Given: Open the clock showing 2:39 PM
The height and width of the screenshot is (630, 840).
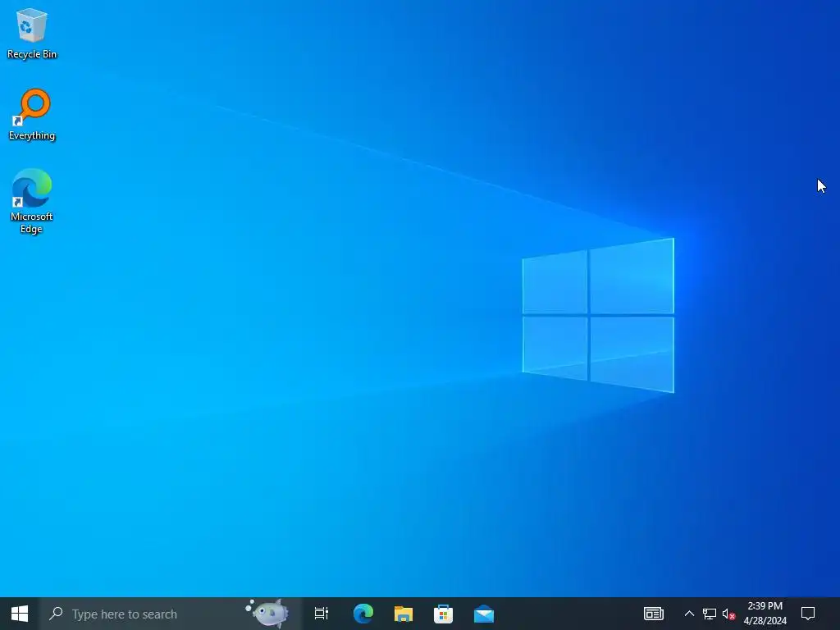Looking at the screenshot, I should pos(765,614).
